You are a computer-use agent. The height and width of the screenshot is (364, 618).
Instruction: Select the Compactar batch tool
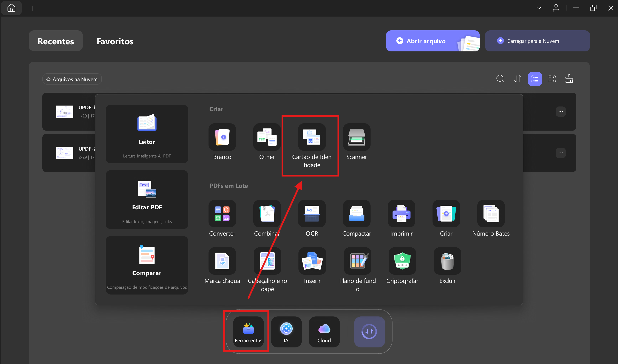pyautogui.click(x=357, y=214)
